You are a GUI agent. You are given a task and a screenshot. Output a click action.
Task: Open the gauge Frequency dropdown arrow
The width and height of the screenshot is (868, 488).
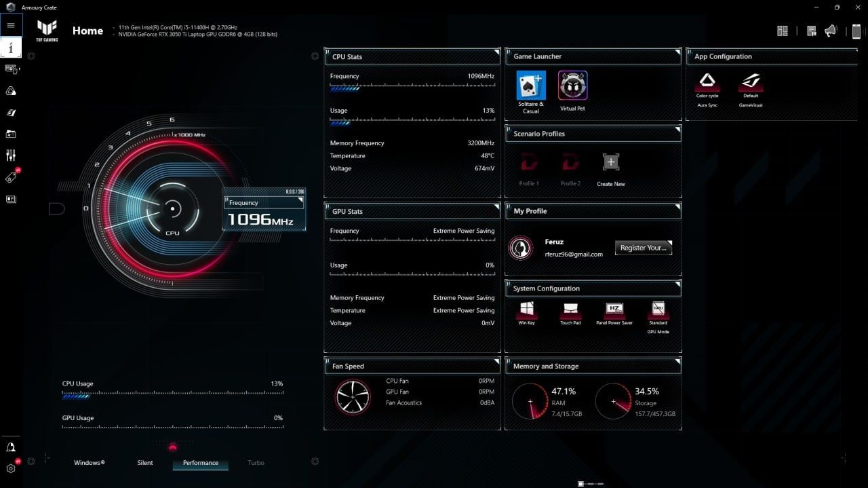(300, 200)
